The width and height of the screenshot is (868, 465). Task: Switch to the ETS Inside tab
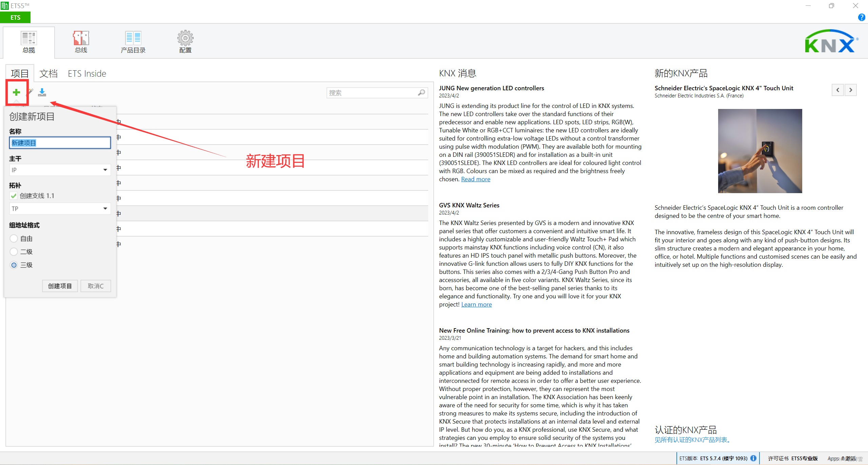coord(87,74)
